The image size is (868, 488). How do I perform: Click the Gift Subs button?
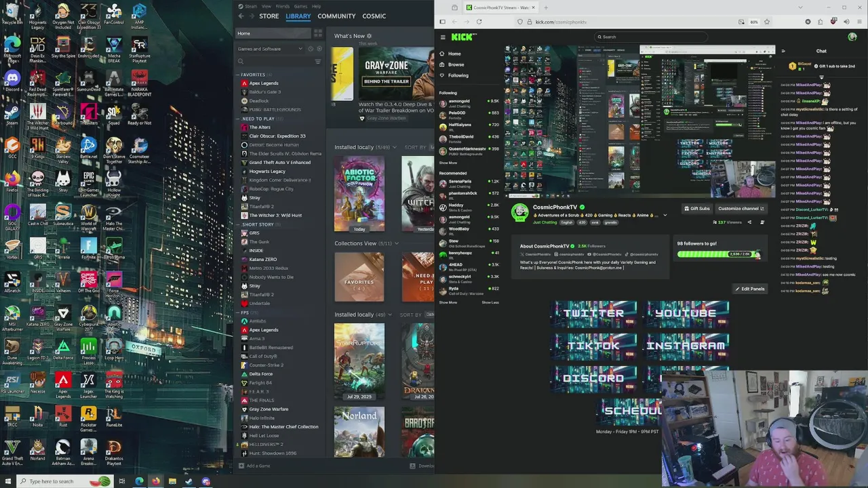[696, 209]
